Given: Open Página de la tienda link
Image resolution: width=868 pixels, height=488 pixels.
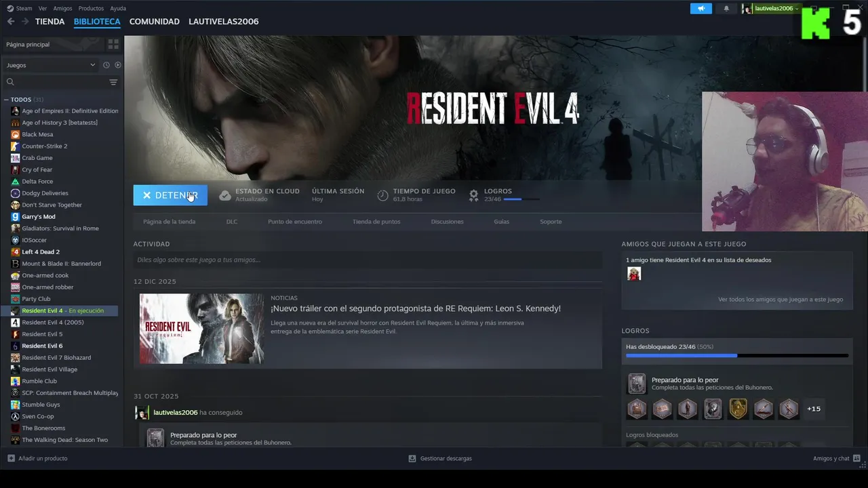Looking at the screenshot, I should 170,222.
